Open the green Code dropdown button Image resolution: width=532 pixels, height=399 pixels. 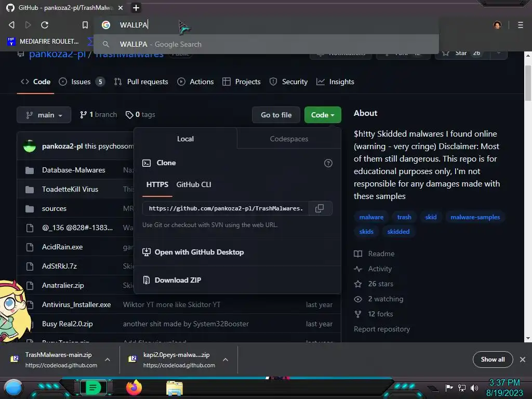[x=323, y=115]
